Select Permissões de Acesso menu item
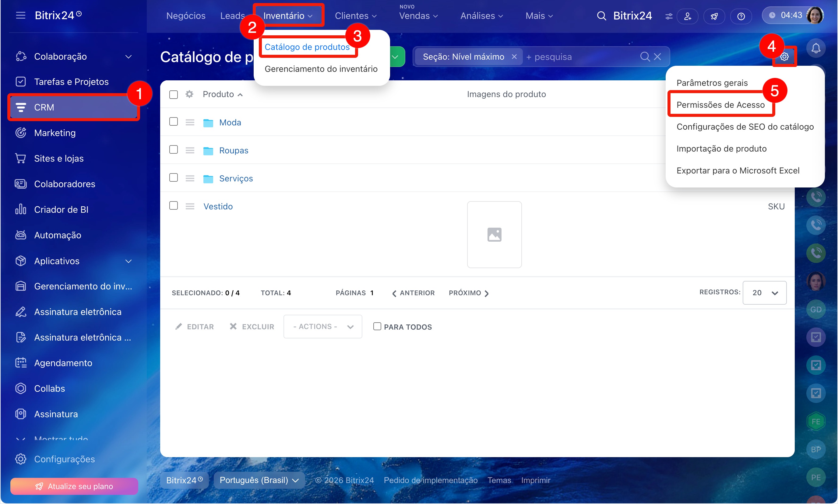Screen dimensions: 838x504 point(720,105)
